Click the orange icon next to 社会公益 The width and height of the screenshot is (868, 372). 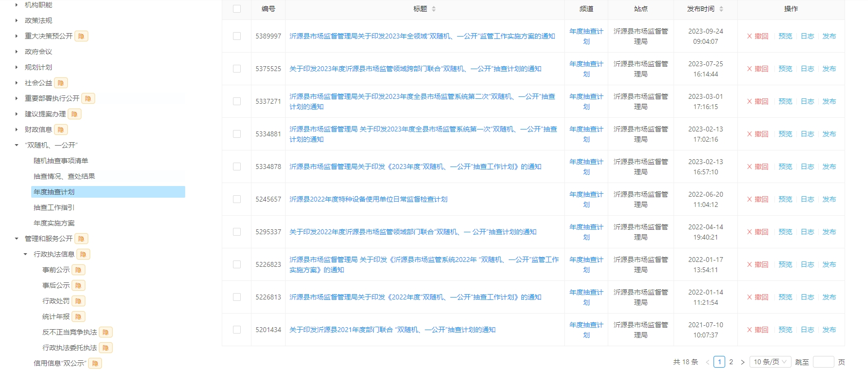[61, 83]
